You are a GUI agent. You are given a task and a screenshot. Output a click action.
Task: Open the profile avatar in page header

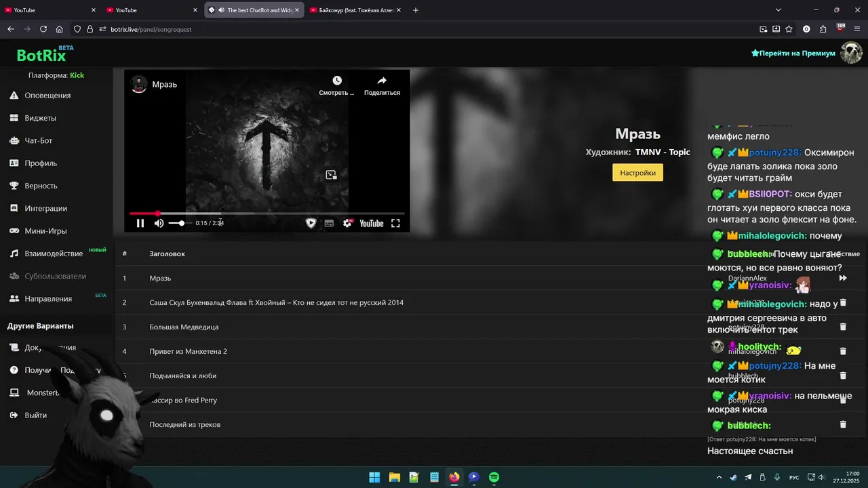[851, 53]
